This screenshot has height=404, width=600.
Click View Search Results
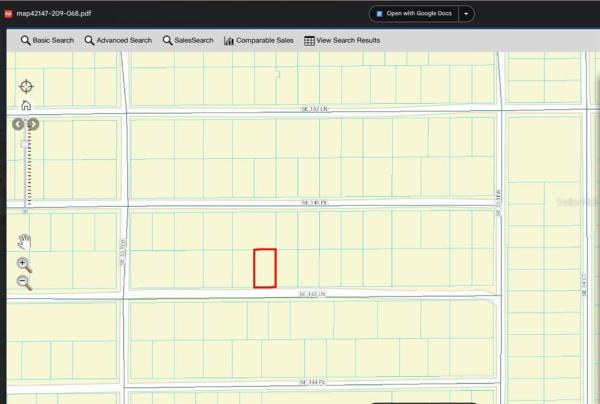click(x=342, y=40)
